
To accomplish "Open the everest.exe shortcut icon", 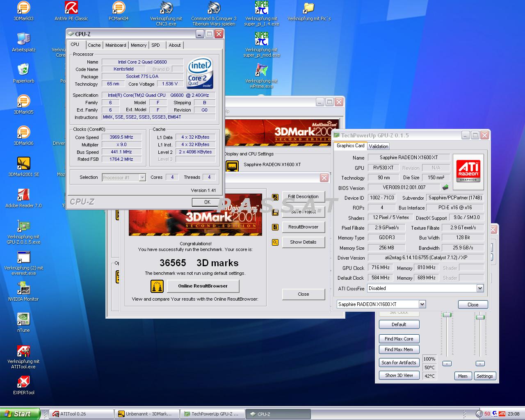I will point(23,263).
